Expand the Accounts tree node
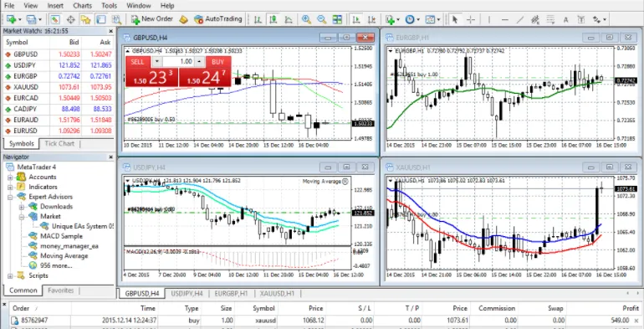Image resolution: width=644 pixels, height=329 pixels. [x=10, y=177]
